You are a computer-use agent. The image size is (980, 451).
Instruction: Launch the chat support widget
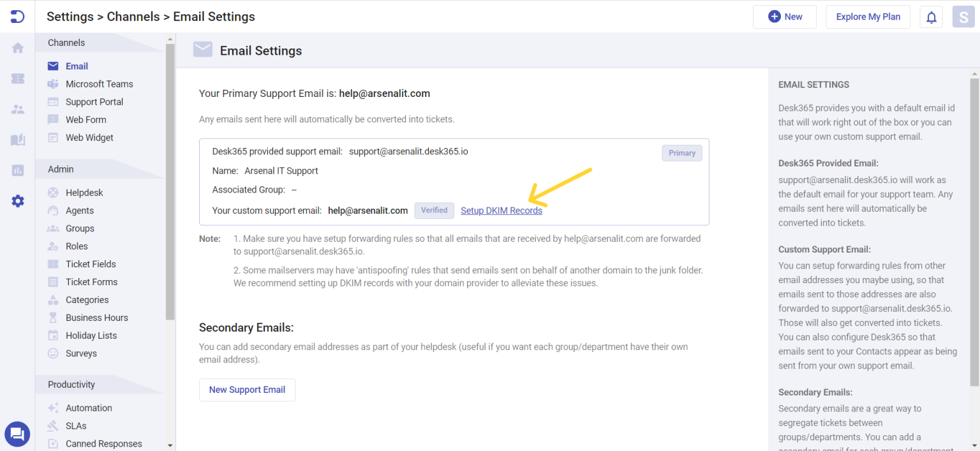tap(17, 434)
